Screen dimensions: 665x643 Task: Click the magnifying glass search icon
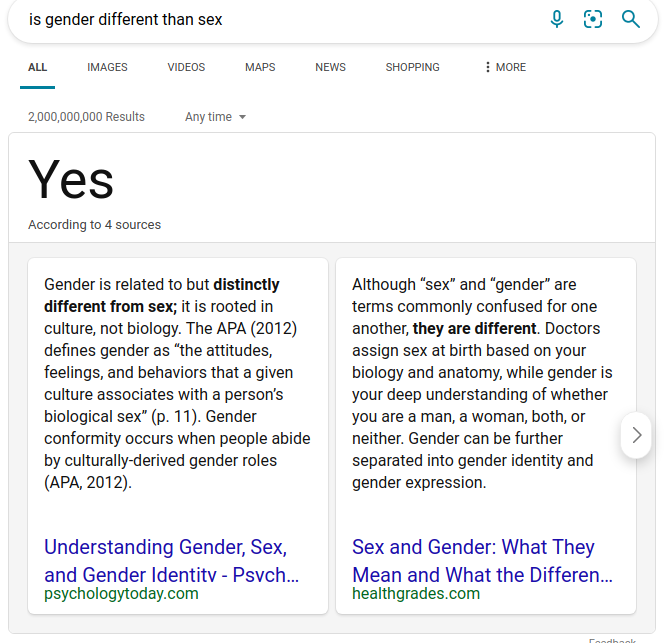click(x=630, y=19)
